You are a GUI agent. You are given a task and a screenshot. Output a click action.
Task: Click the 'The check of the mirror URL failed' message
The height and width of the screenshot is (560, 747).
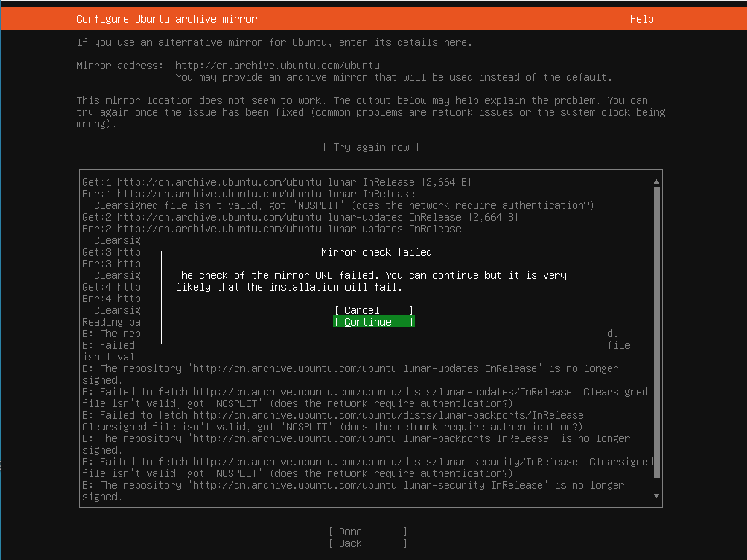(371, 281)
